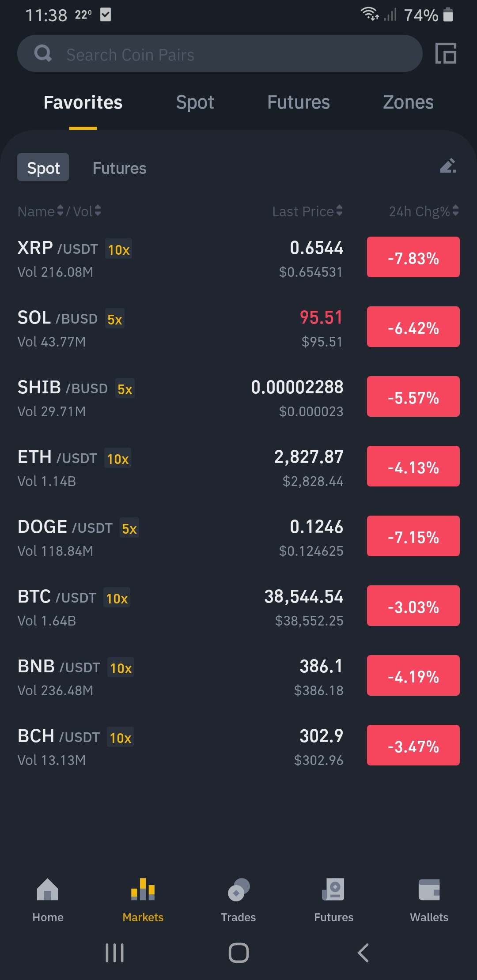Viewport: 477px width, 980px height.
Task: Switch to the Zones tab
Action: coord(408,102)
